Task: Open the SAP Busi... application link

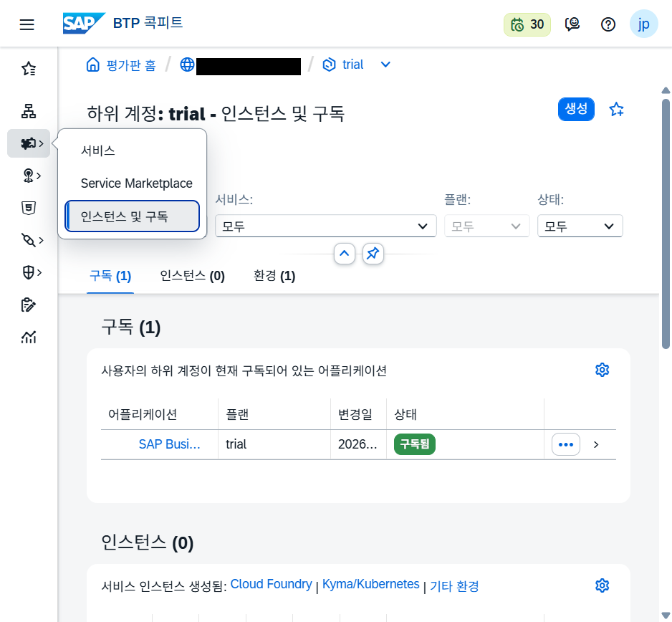Action: [169, 444]
